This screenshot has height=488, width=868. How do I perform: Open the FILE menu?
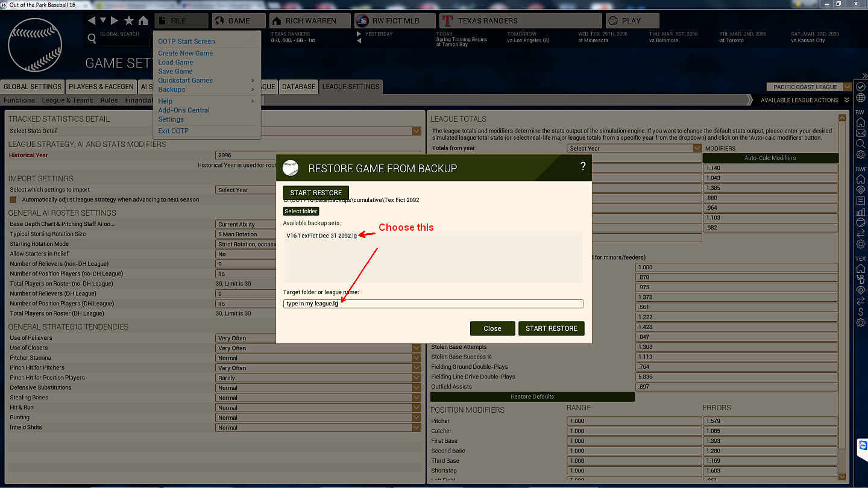pos(181,20)
